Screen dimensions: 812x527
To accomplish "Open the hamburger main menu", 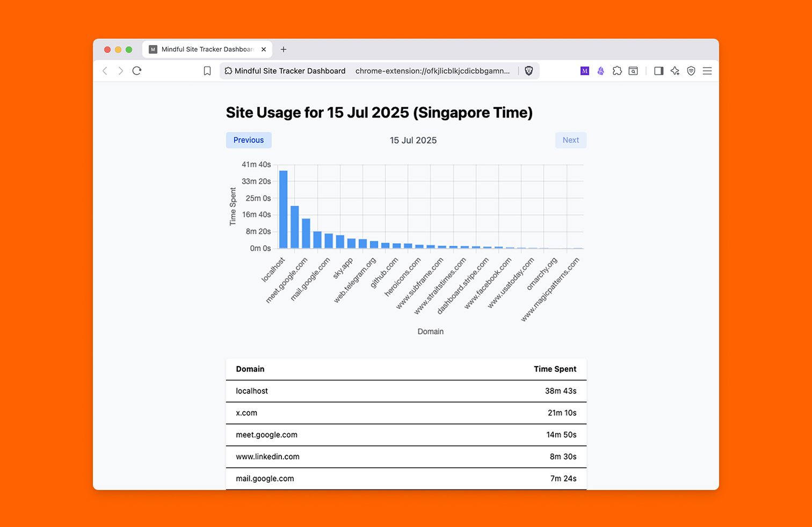I will 707,71.
